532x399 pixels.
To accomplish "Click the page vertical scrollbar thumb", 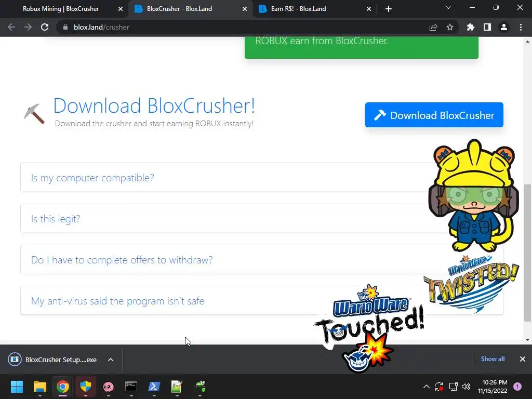I will pos(527,253).
